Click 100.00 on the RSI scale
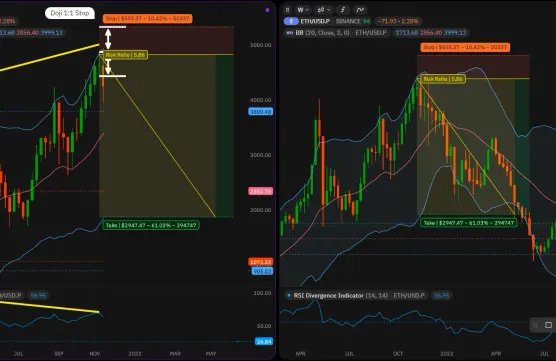 pos(262,293)
